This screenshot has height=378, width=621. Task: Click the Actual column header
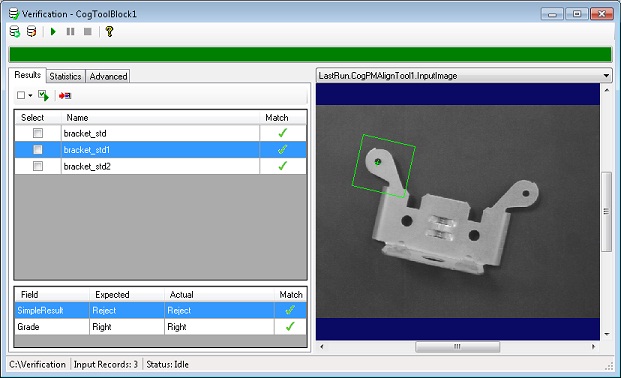(219, 294)
